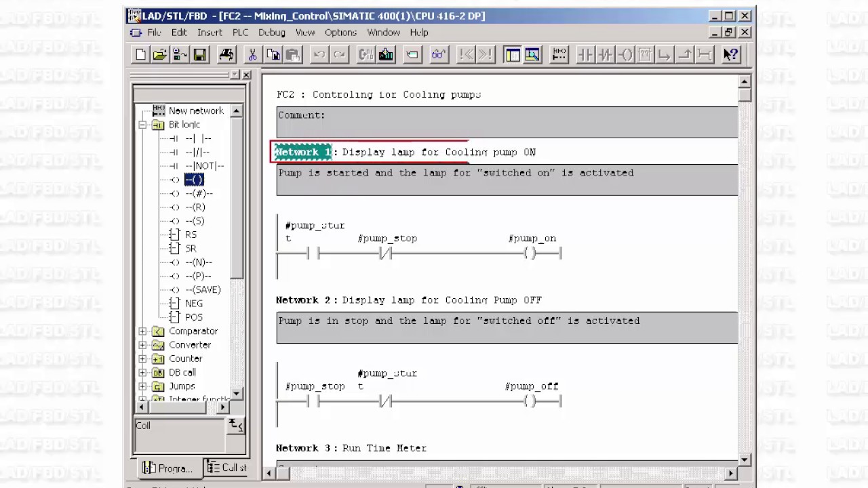Open a block with the folder icon
Image resolution: width=868 pixels, height=488 pixels.
click(160, 55)
